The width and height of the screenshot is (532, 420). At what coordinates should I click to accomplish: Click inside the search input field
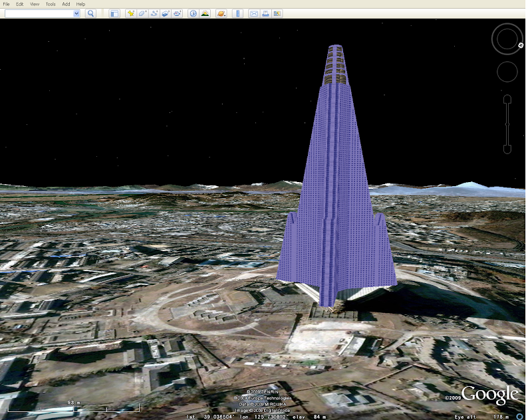click(39, 13)
